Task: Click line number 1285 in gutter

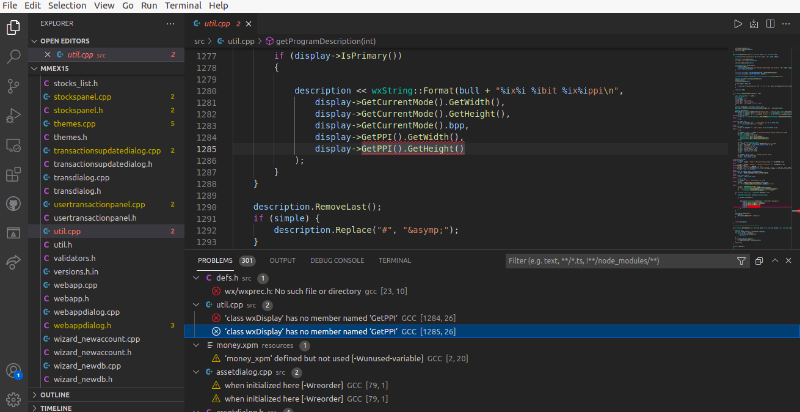Action: [x=206, y=149]
